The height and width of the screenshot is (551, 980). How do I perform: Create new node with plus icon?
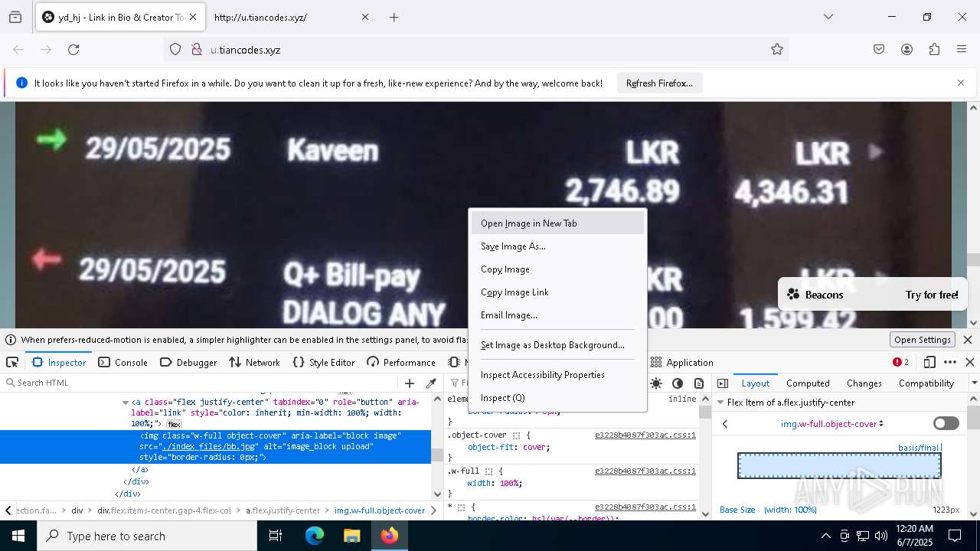click(410, 383)
